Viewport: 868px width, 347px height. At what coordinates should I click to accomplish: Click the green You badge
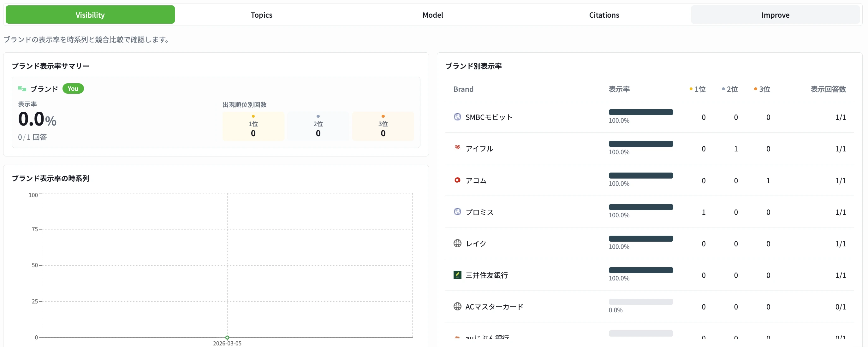pyautogui.click(x=73, y=88)
